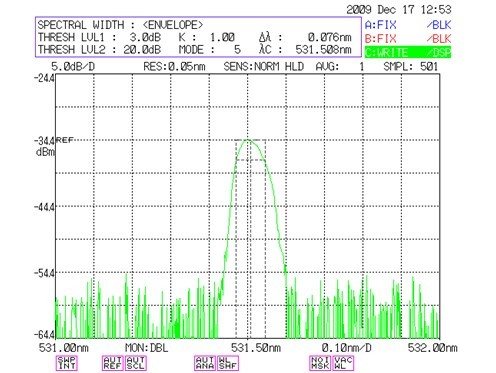Click the WL SHF wavelength shift indicator
Image resolution: width=496 pixels, height=373 pixels.
(228, 363)
